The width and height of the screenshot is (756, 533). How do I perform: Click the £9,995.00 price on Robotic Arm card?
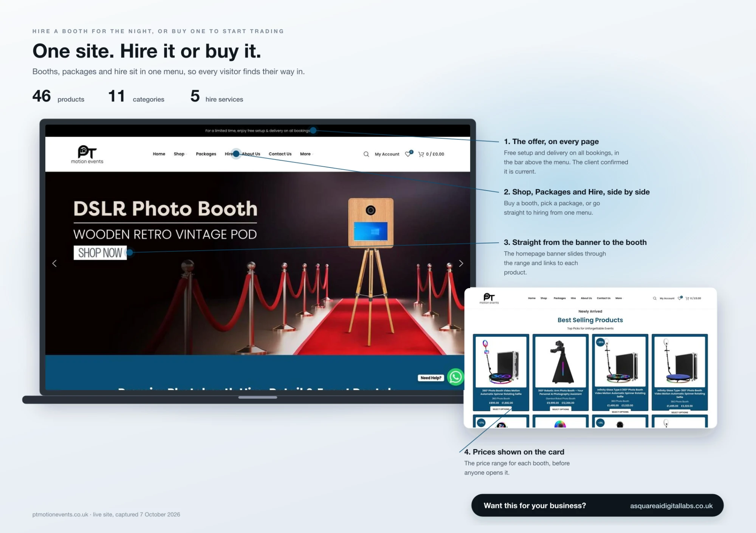(553, 403)
